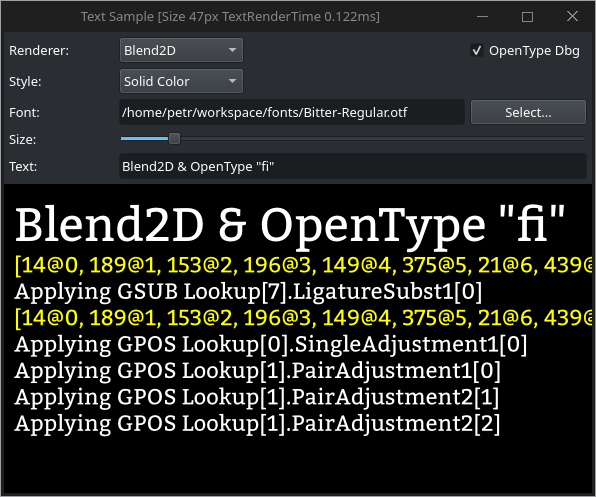Click the Size: label
The height and width of the screenshot is (497, 596).
pyautogui.click(x=22, y=139)
